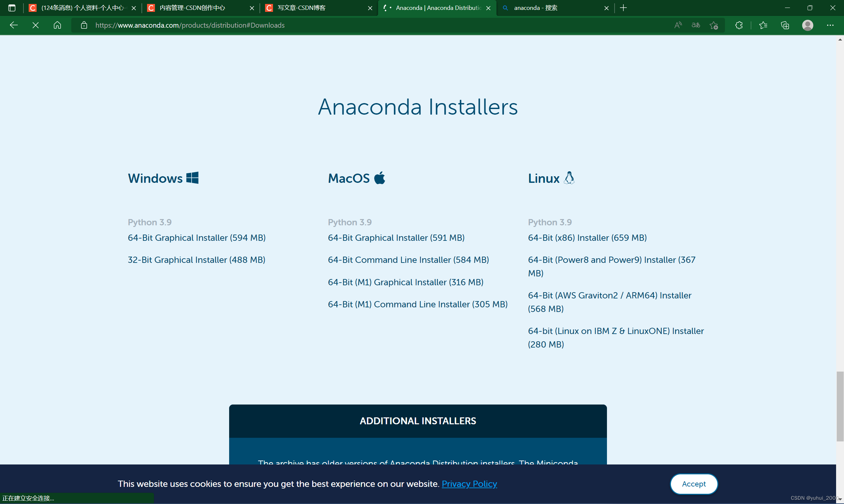Close the 个人资料-个人中心 tab
Screen dimensions: 844x504
click(134, 8)
